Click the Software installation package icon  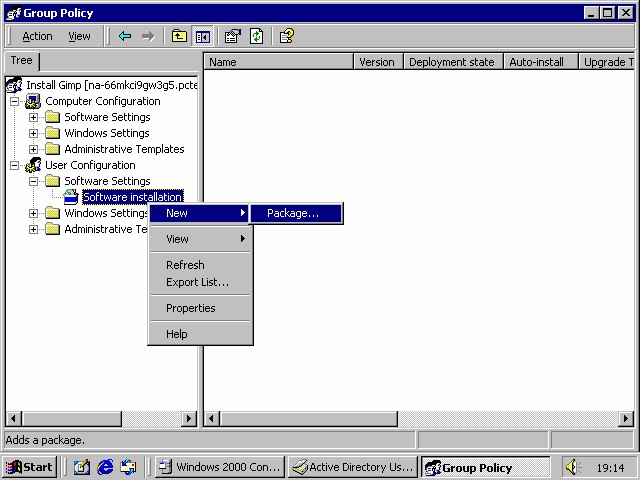pyautogui.click(x=71, y=197)
